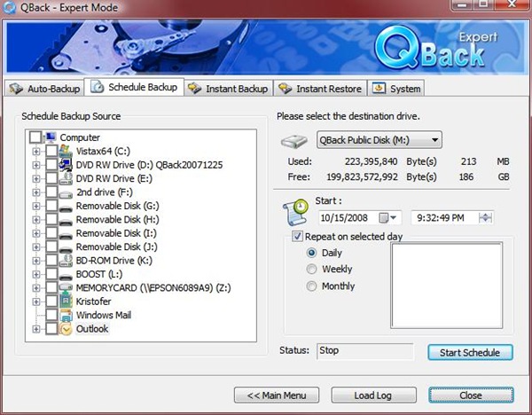
Task: Click the DVD RW Drive (D:) disc icon
Action: [x=66, y=164]
